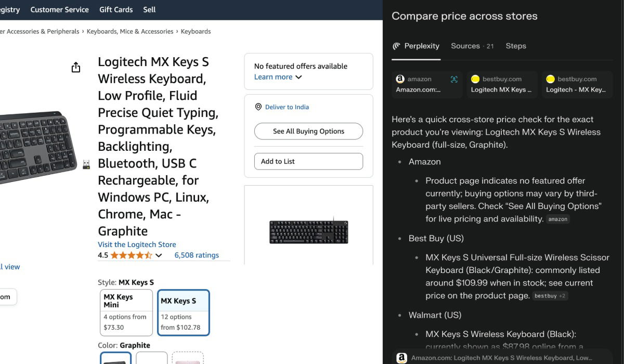Click the location pin icon for delivery
624x364 pixels.
tap(258, 107)
